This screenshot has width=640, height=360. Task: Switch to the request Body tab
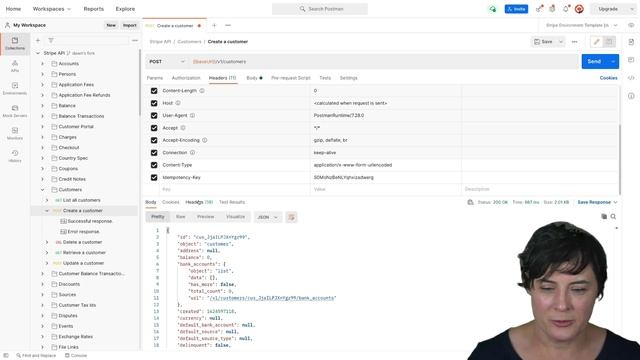[254, 78]
